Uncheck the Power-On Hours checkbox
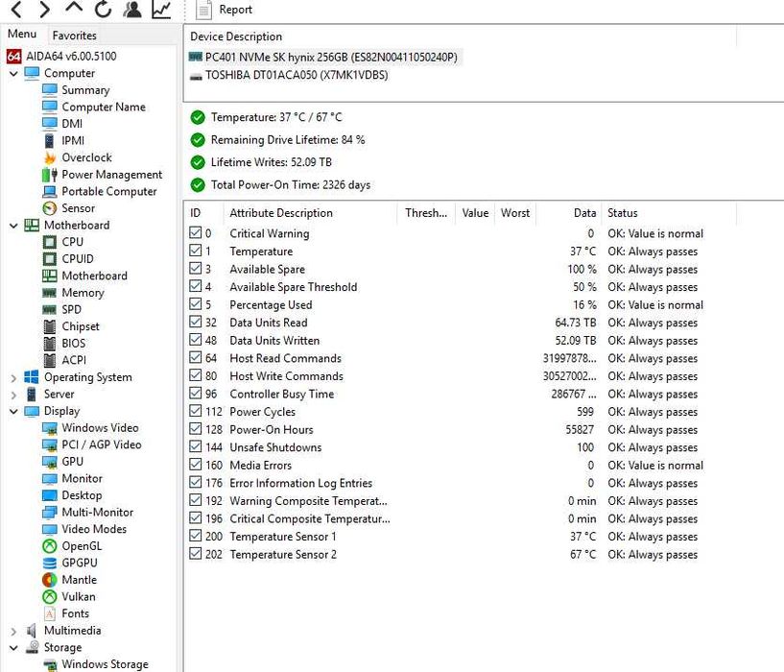 click(196, 429)
